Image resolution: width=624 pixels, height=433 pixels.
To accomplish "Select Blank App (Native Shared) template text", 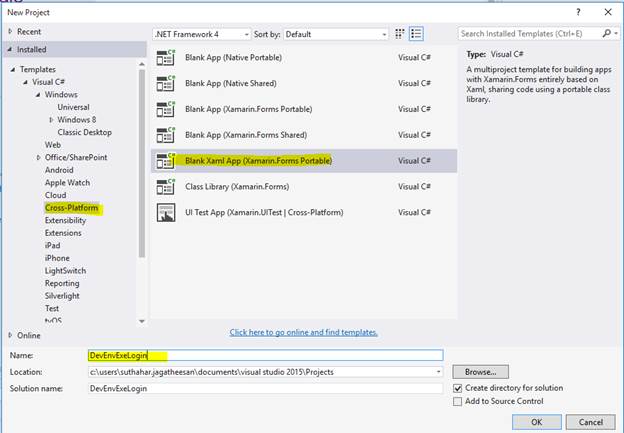I will 231,84.
